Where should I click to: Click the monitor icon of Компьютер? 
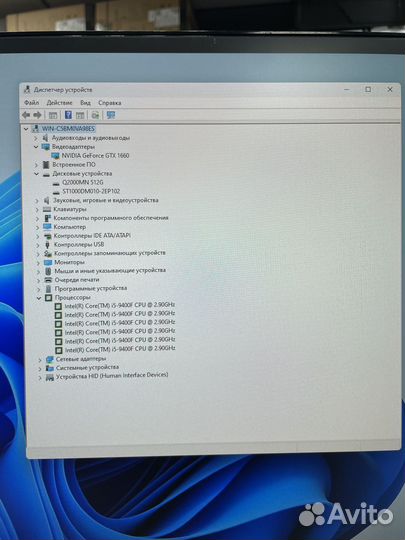(x=47, y=227)
